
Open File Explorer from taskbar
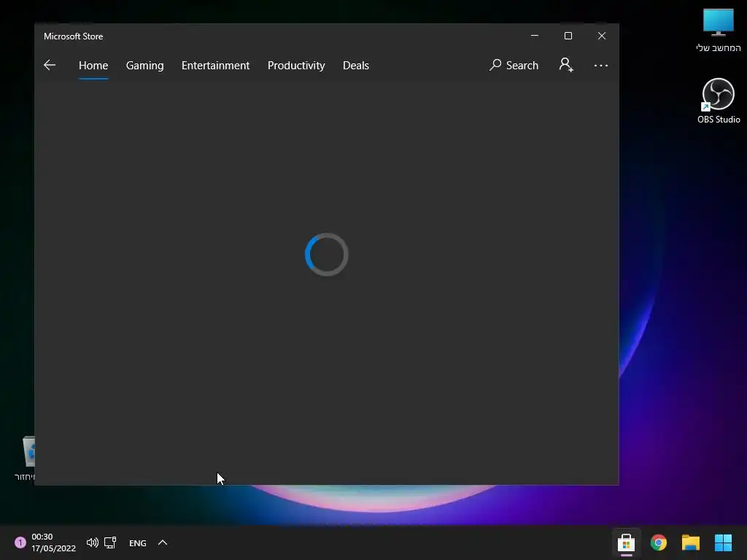690,542
